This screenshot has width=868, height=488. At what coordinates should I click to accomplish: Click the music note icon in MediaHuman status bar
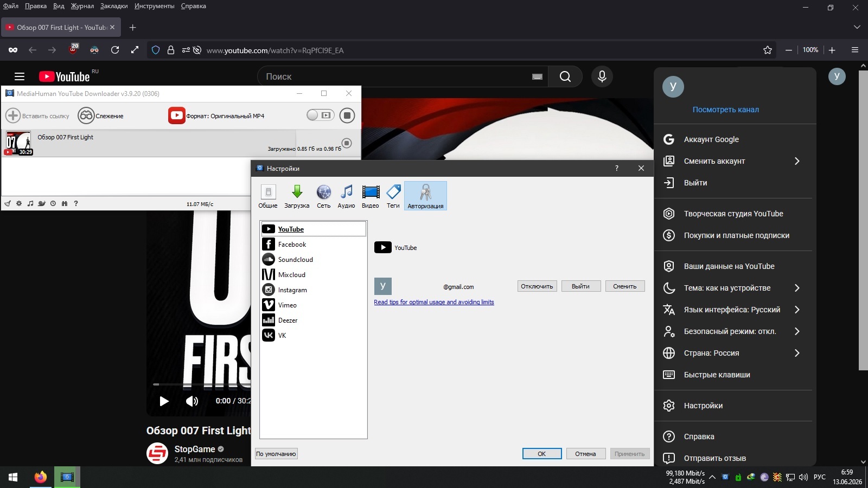(x=30, y=203)
